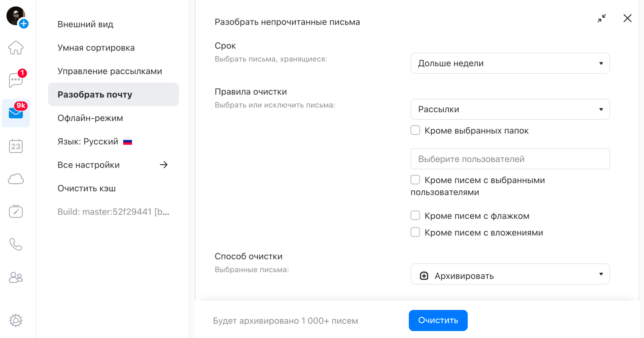
Task: Close the unread letters panel
Action: 627,18
